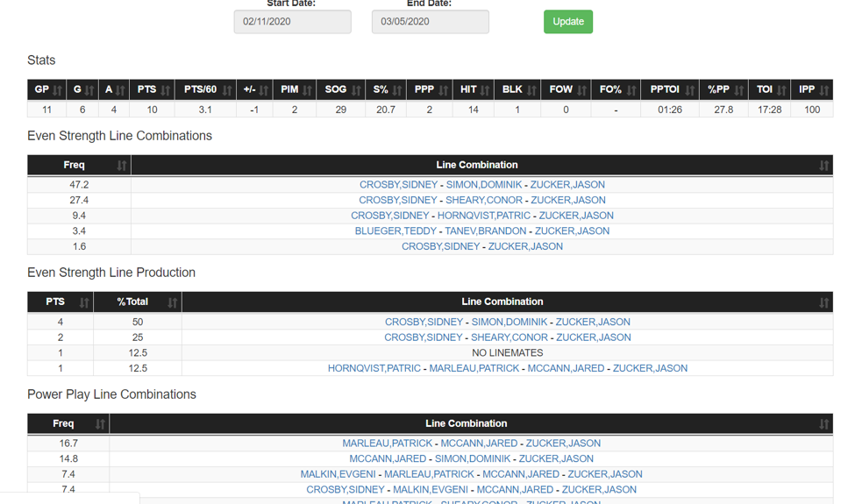Edit the Start Date field 02/11/2020
855x504 pixels.
[x=292, y=22]
